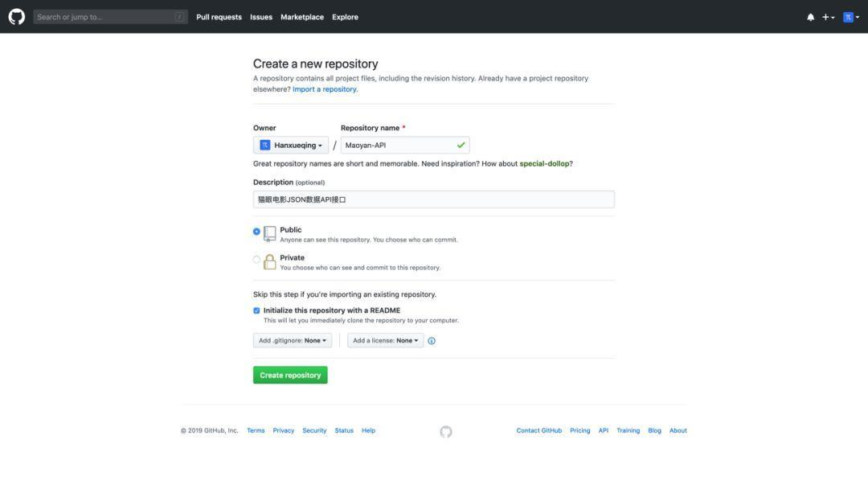The height and width of the screenshot is (493, 868).
Task: Follow the Import a repository link
Action: [325, 89]
